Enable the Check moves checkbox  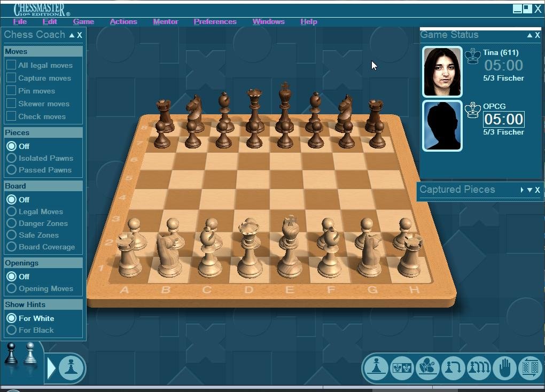pos(11,116)
